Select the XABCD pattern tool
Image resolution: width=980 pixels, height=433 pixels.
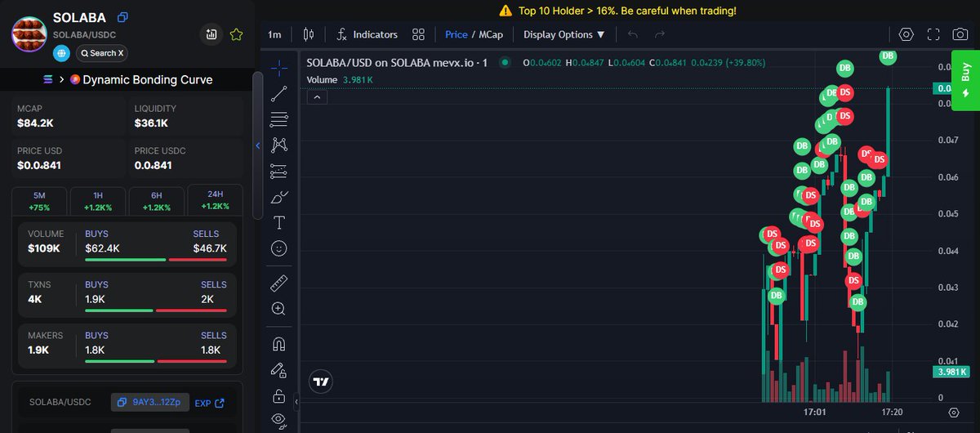click(x=278, y=145)
